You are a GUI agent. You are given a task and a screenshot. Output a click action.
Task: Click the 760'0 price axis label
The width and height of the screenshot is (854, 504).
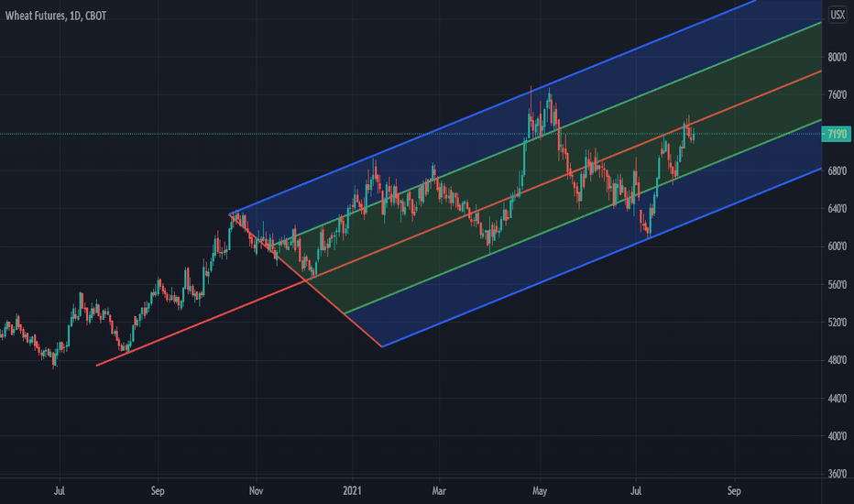click(838, 94)
